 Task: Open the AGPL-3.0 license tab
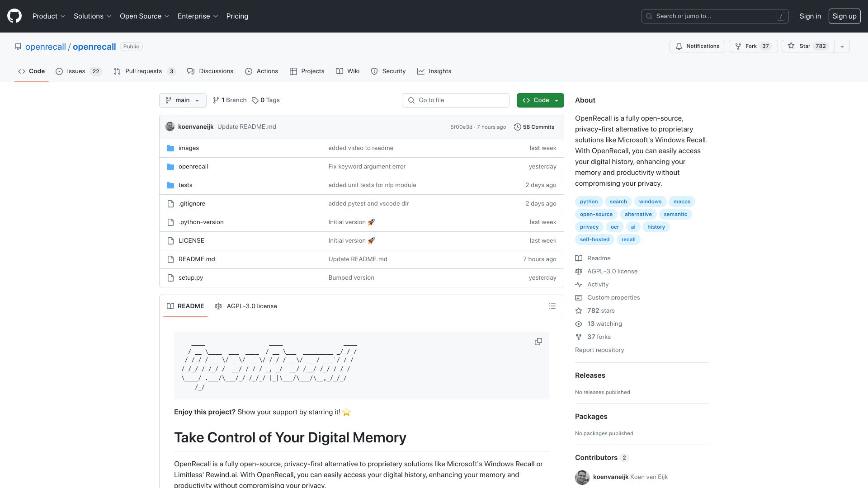coord(246,306)
